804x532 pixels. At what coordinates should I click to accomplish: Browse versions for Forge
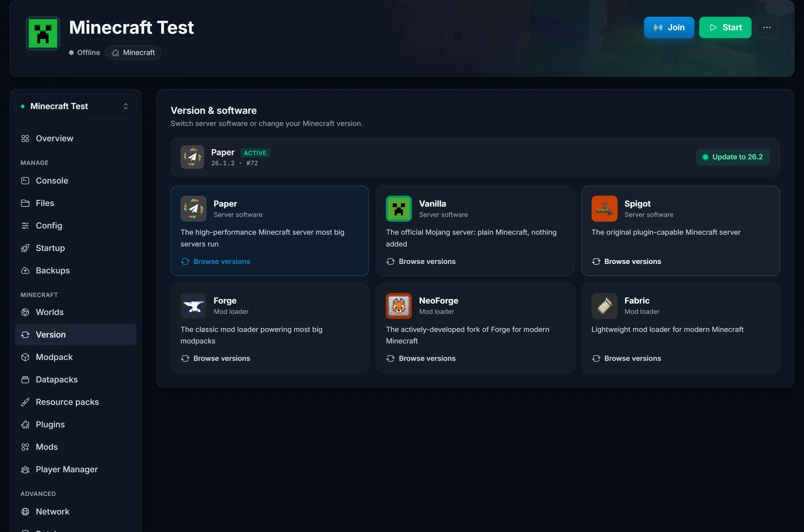point(216,359)
